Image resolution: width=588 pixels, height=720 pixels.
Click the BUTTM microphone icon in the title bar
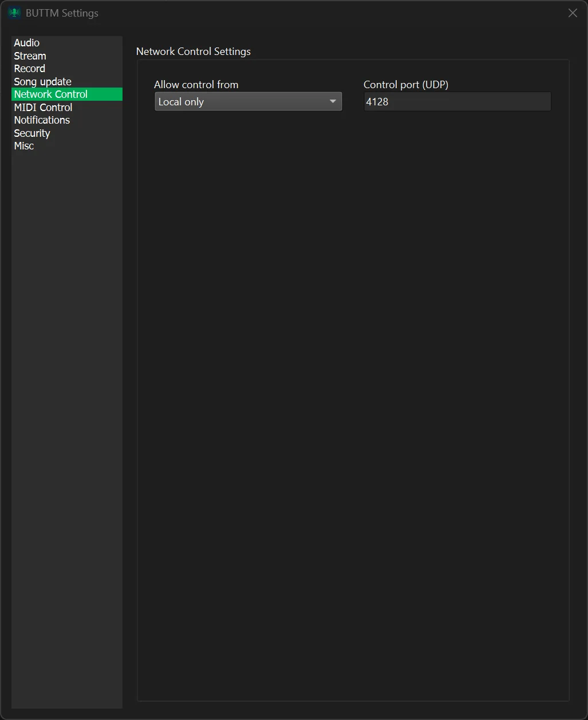(x=13, y=12)
